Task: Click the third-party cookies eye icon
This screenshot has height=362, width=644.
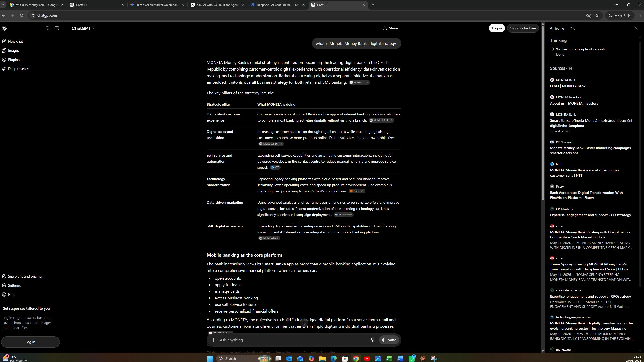Action: [x=589, y=15]
